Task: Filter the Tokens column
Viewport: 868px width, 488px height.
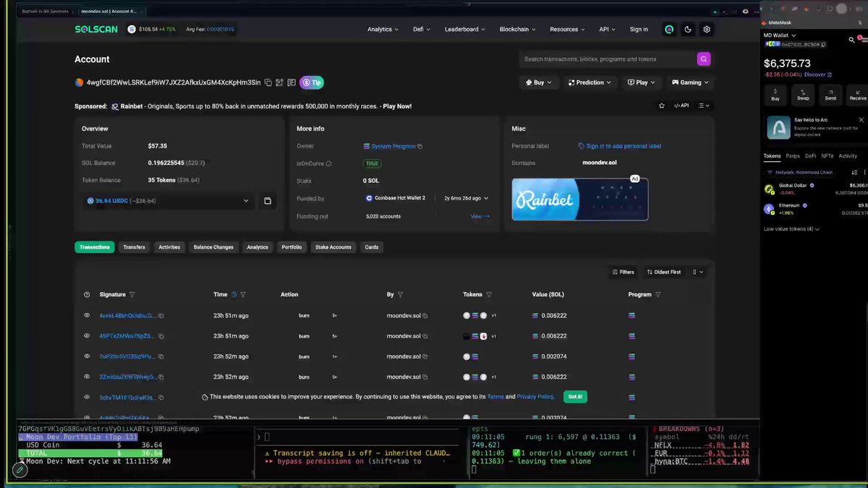Action: click(x=489, y=295)
